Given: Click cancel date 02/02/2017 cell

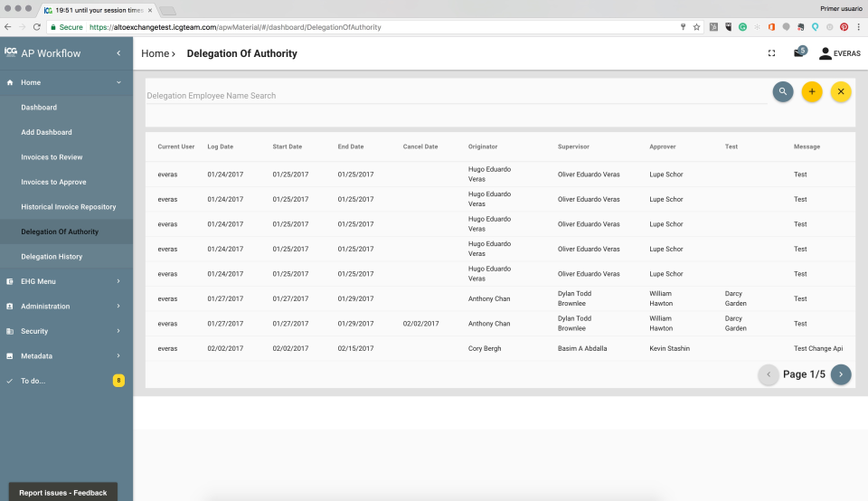Looking at the screenshot, I should pyautogui.click(x=420, y=324).
